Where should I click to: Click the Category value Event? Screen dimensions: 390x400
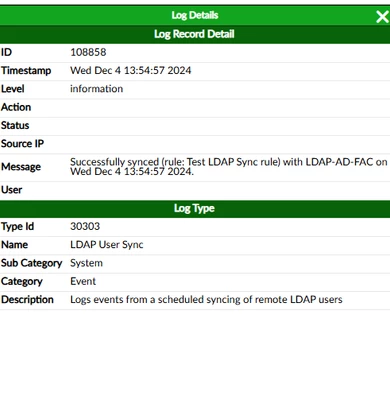(x=83, y=281)
